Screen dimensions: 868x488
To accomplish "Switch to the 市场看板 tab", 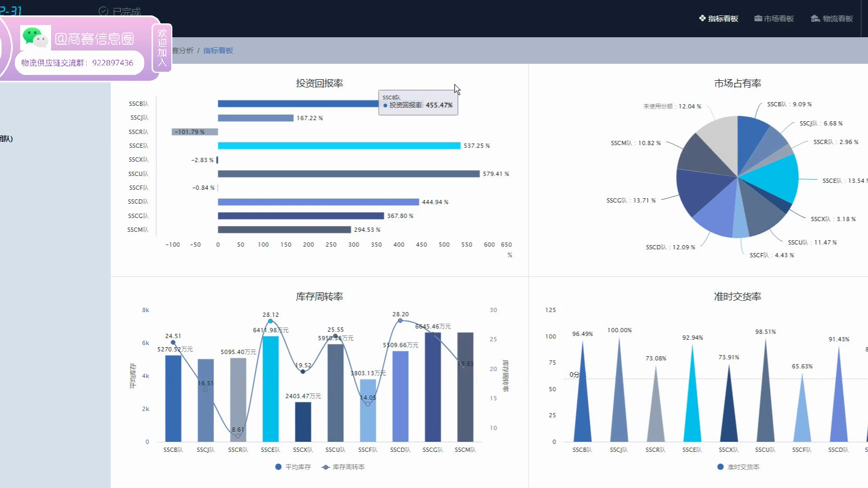I will click(774, 19).
